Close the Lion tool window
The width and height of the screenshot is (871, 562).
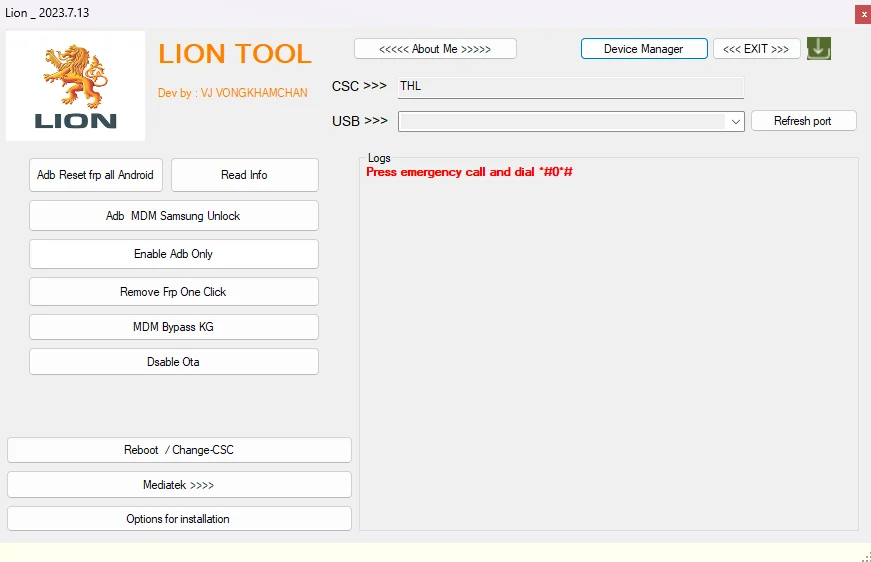(x=863, y=15)
